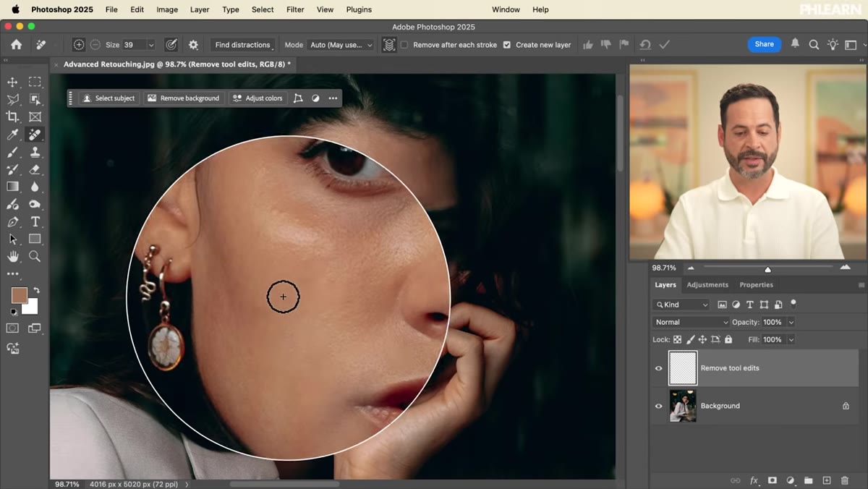Image resolution: width=868 pixels, height=489 pixels.
Task: Select the Gradient tool
Action: click(12, 187)
